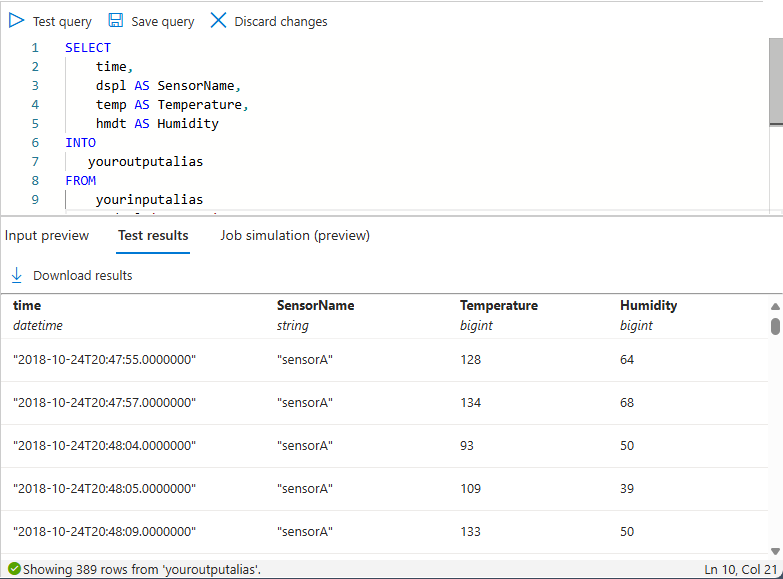Click timestamp 2018-10-24T20:48:05 cell
The width and height of the screenshot is (783, 579).
[104, 489]
